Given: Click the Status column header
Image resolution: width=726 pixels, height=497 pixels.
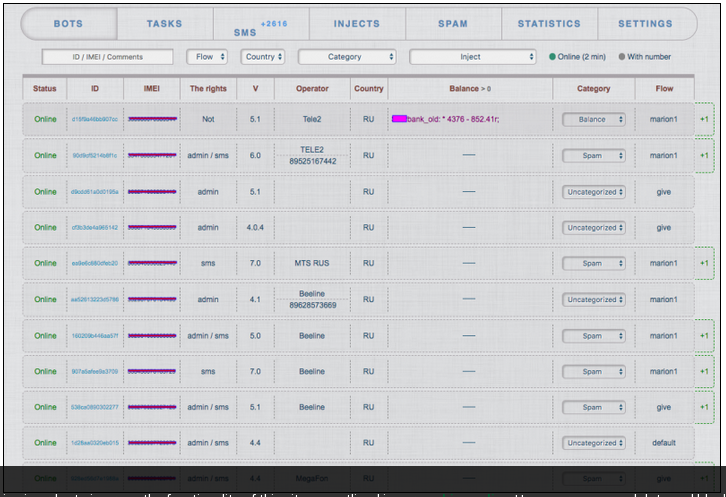Looking at the screenshot, I should pos(45,89).
